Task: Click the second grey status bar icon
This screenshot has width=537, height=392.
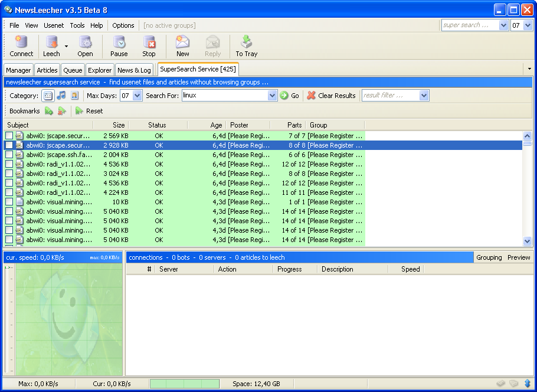Action: point(513,383)
